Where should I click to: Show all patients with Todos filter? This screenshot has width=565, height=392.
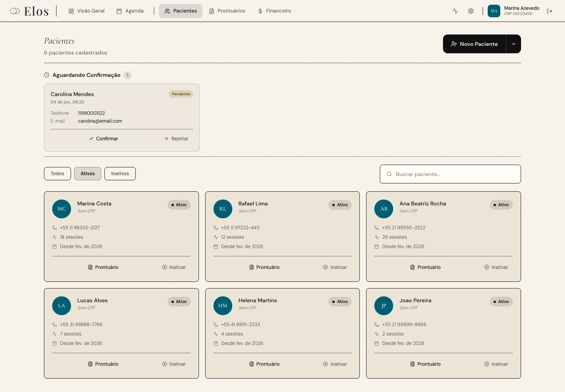57,174
